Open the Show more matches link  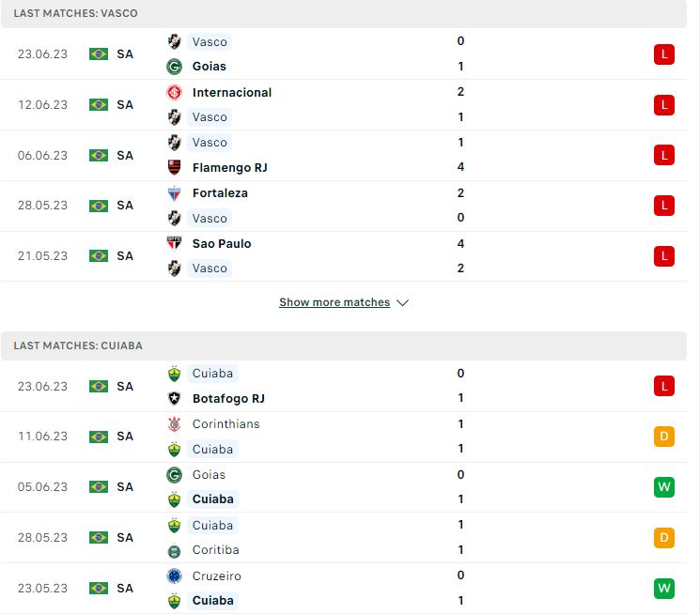[x=334, y=302]
